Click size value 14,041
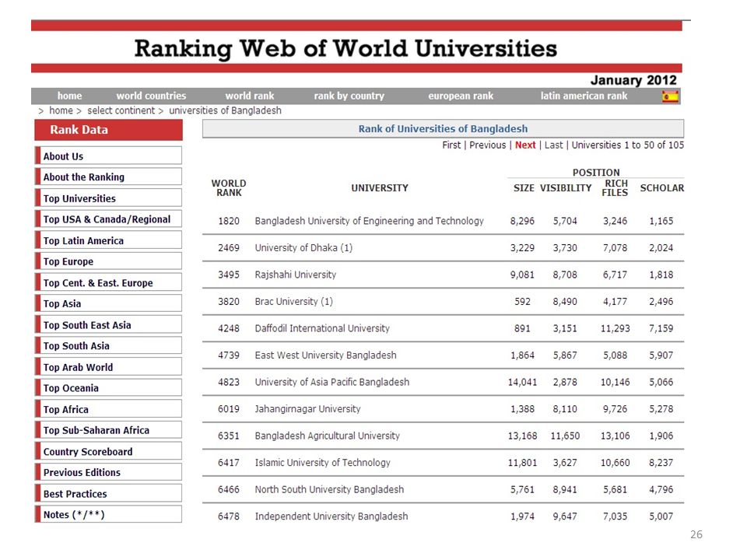This screenshot has height=560, width=747. (x=522, y=382)
